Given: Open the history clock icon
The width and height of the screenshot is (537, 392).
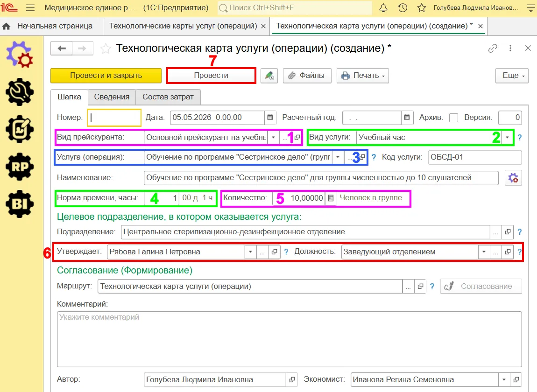Looking at the screenshot, I should pyautogui.click(x=403, y=8).
